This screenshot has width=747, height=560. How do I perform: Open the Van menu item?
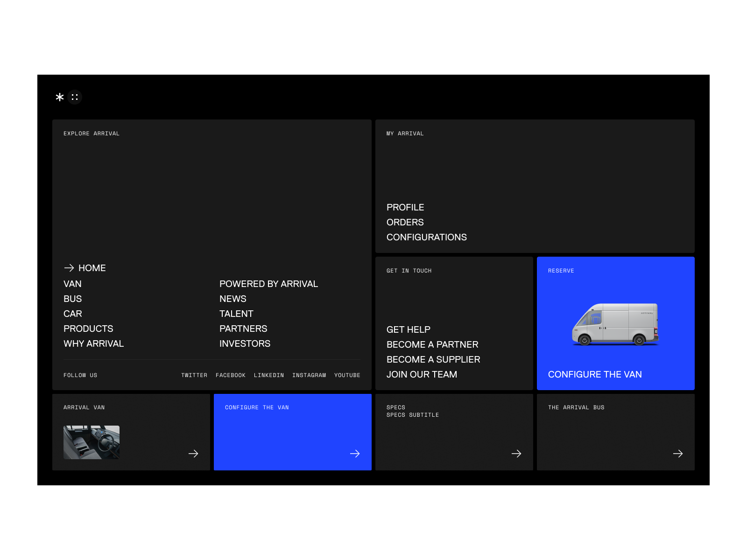click(x=72, y=284)
